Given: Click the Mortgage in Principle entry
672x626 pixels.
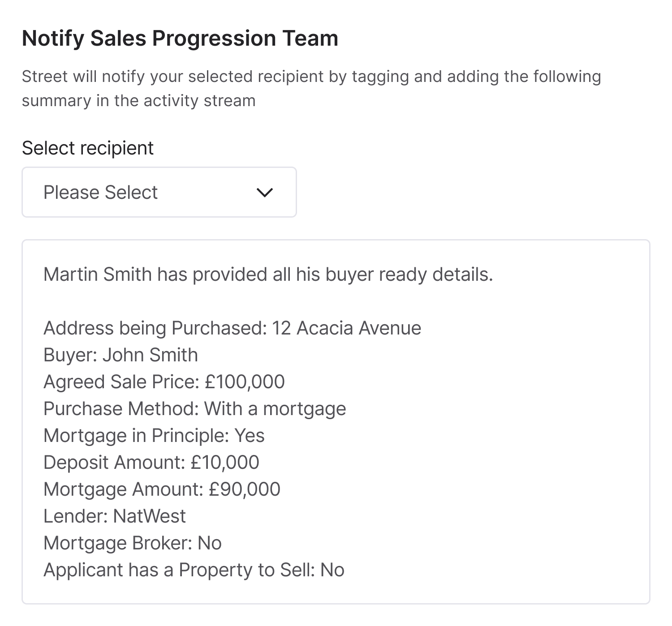Looking at the screenshot, I should coord(154,435).
